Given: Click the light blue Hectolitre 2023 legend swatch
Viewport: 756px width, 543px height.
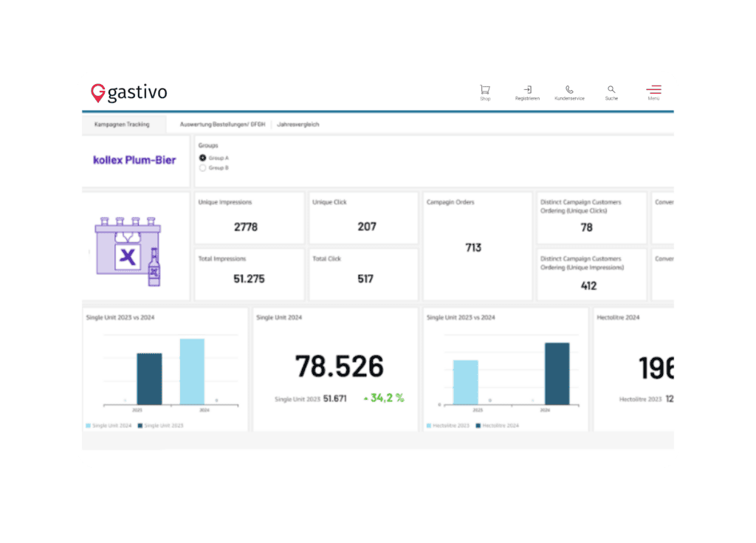Looking at the screenshot, I should (x=429, y=426).
